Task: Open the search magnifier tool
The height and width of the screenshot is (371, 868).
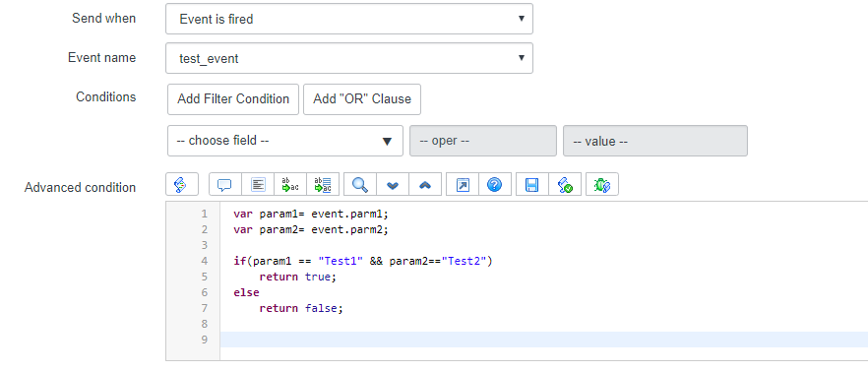Action: tap(360, 184)
